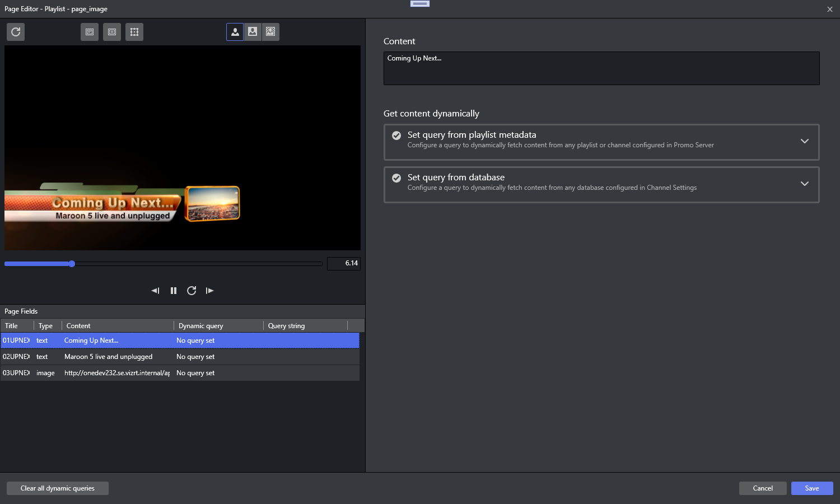Image resolution: width=840 pixels, height=504 pixels.
Task: Sort by the Dynamic query column header
Action: [218, 326]
